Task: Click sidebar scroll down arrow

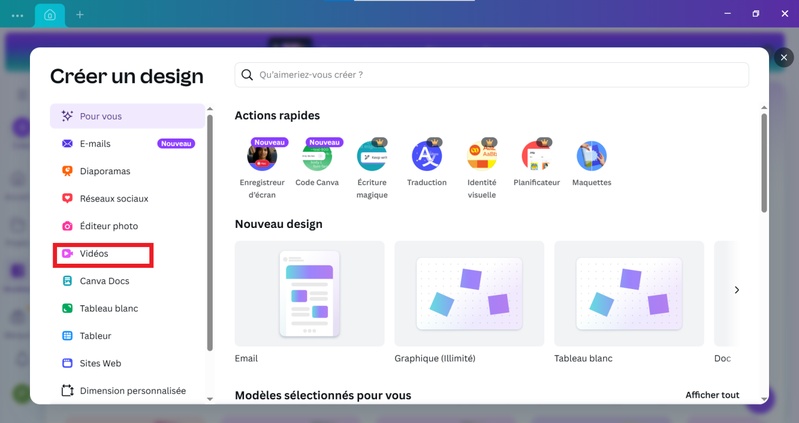Action: 209,399
